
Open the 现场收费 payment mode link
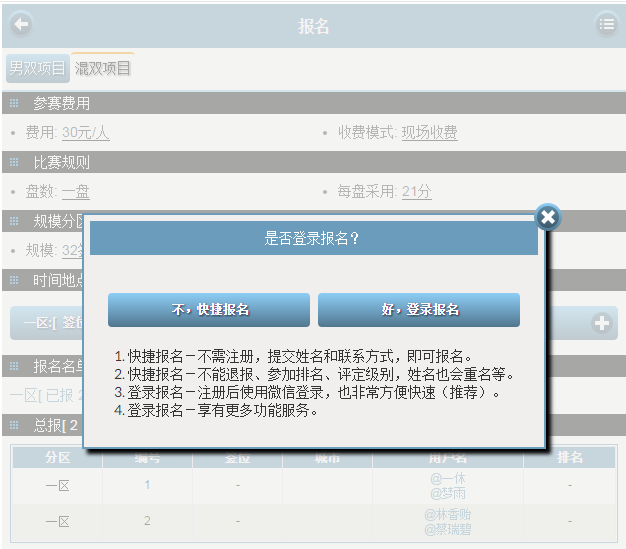429,133
